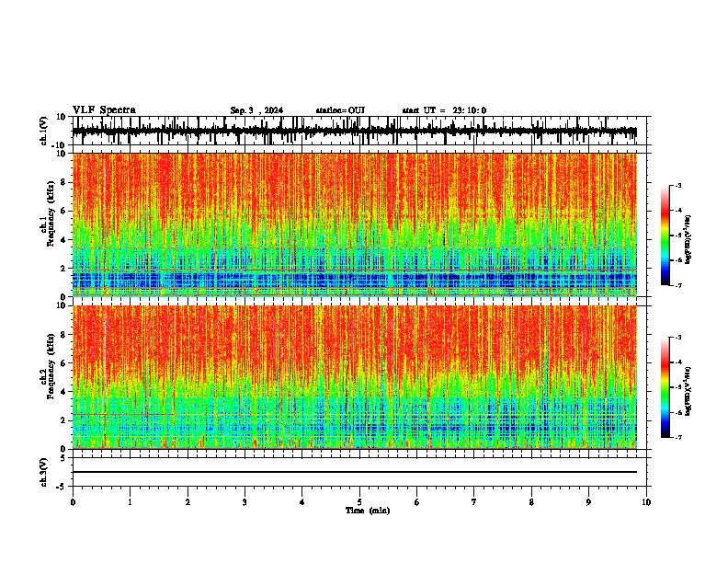Click time axis tick label '5'
The image size is (728, 563).
click(x=359, y=502)
